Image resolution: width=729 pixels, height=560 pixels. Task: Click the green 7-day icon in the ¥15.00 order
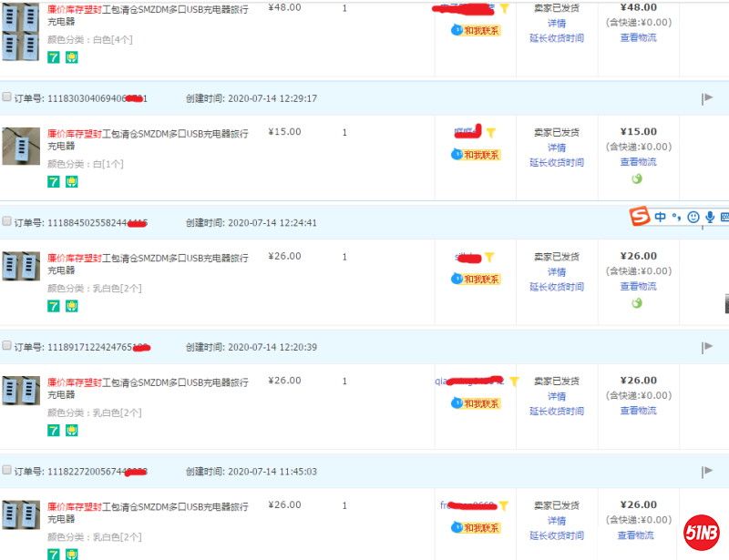coord(54,181)
